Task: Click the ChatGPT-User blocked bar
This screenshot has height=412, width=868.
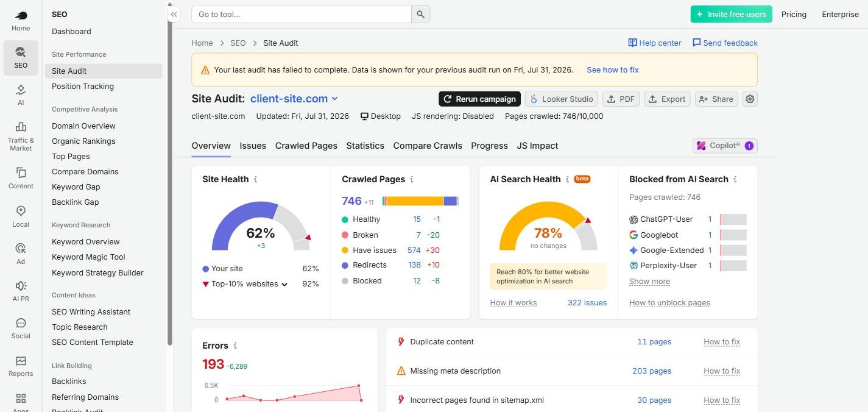Action: point(733,219)
